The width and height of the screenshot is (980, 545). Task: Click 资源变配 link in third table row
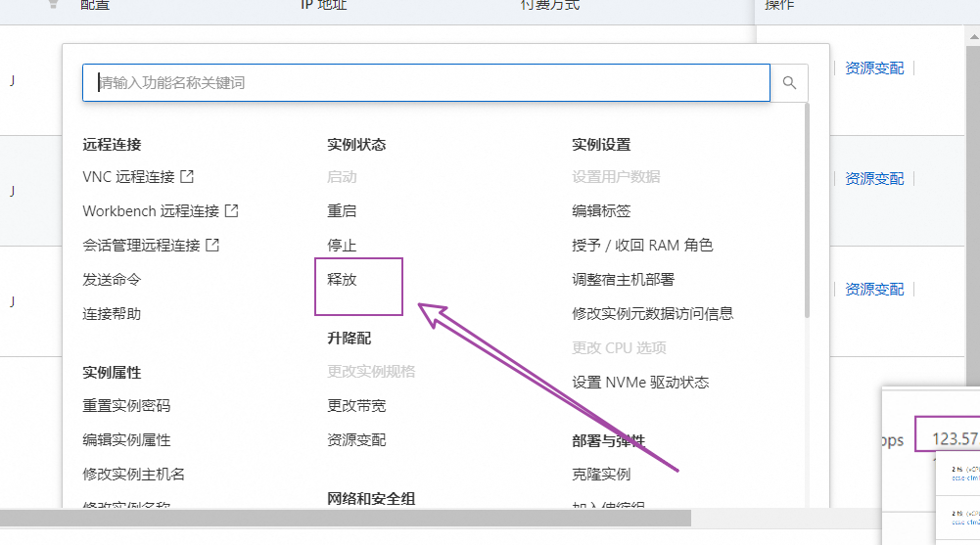click(874, 289)
